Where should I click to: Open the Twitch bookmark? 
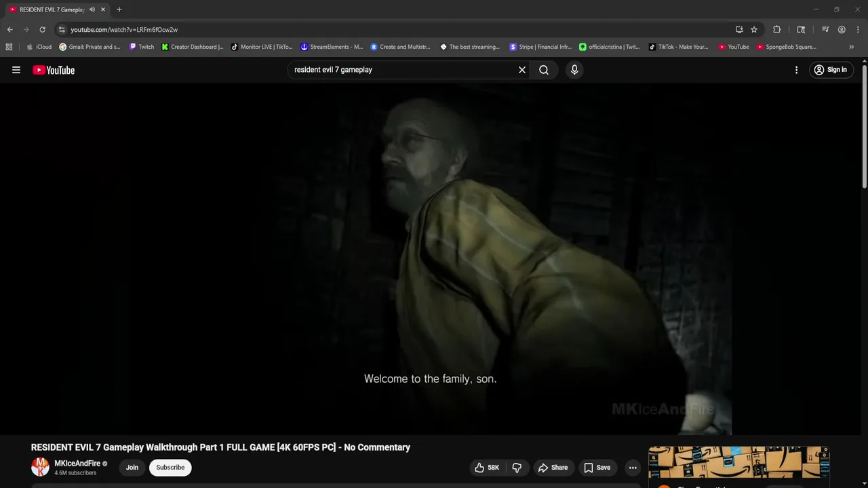coord(142,47)
